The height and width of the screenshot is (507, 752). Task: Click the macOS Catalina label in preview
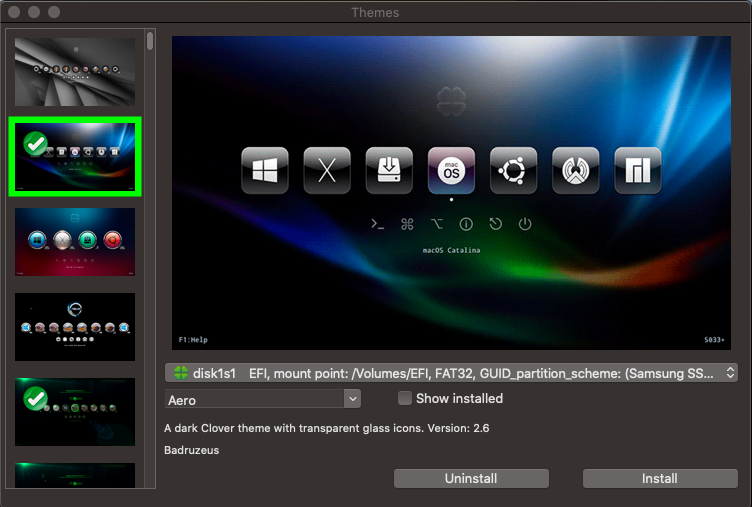[x=451, y=250]
